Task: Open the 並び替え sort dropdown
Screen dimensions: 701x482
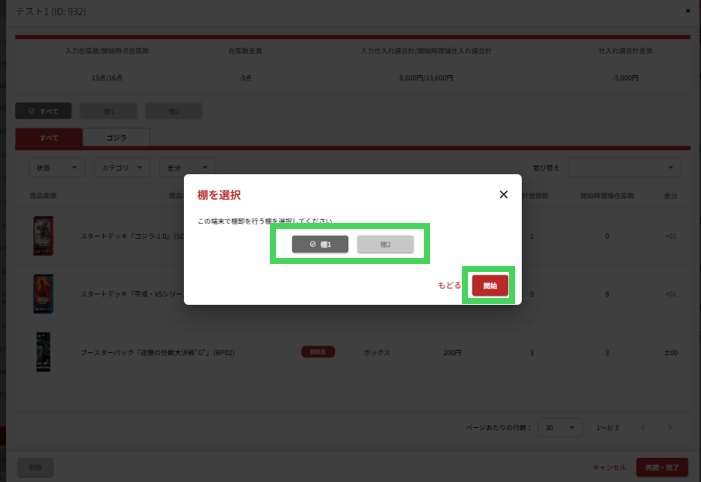Action: [x=624, y=168]
